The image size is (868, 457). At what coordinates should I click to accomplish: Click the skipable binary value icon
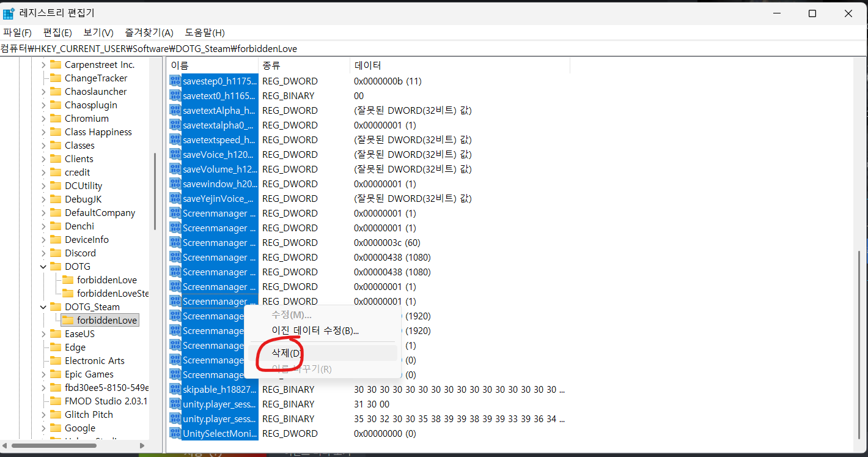(x=175, y=389)
